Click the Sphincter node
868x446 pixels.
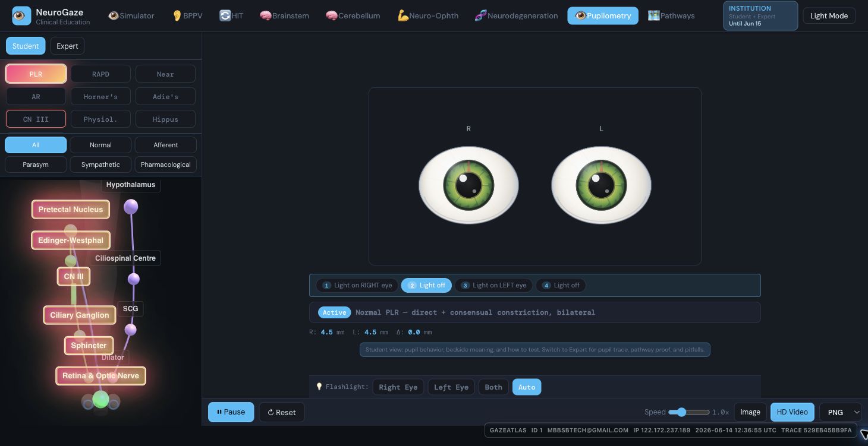click(89, 345)
